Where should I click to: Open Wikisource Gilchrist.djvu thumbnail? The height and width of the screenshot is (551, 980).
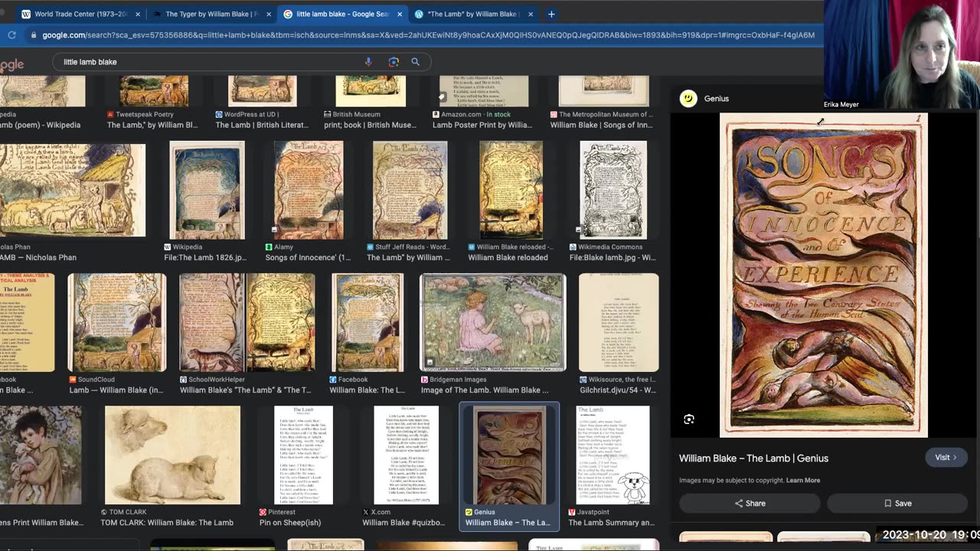click(619, 322)
